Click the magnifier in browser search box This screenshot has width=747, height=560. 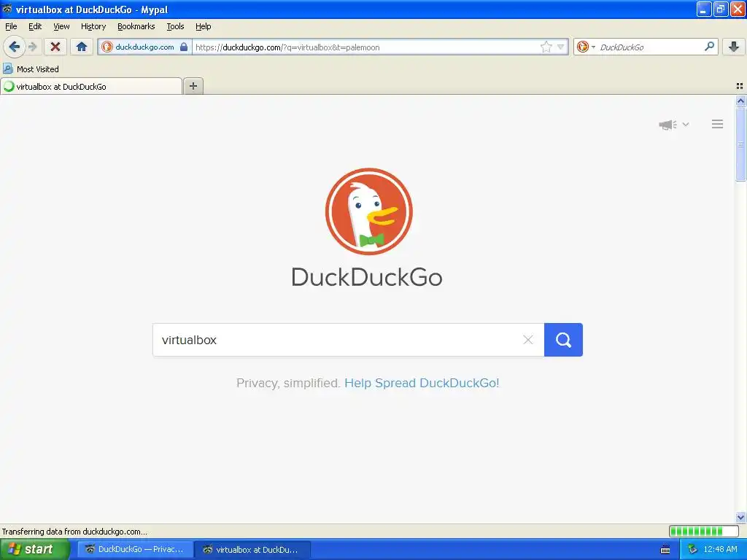[709, 46]
